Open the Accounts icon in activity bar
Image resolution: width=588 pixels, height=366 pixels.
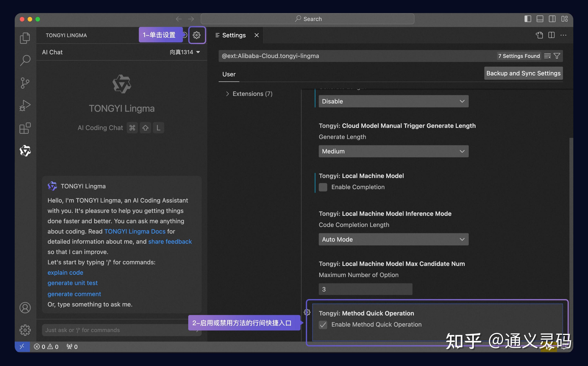25,308
